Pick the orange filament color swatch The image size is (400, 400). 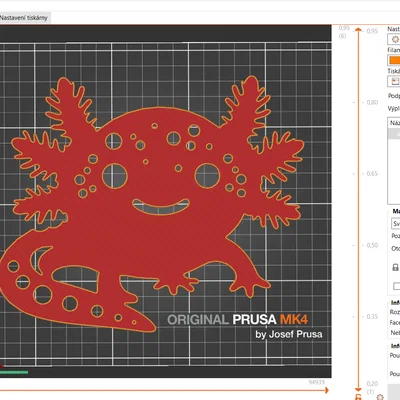point(394,60)
